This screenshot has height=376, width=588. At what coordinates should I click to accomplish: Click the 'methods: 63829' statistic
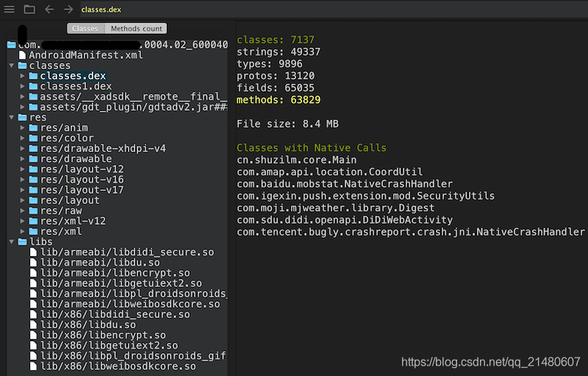(x=279, y=100)
